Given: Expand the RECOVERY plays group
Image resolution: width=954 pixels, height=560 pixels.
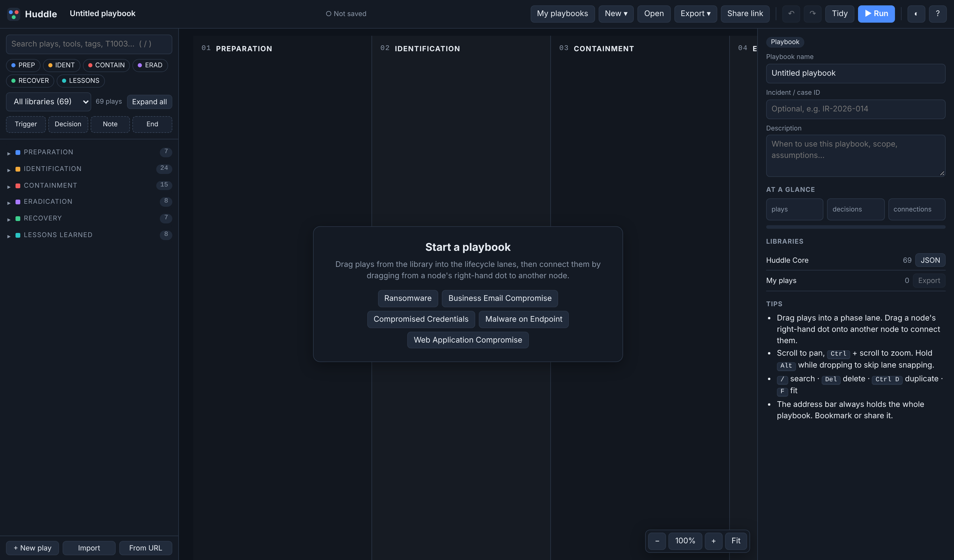Looking at the screenshot, I should pyautogui.click(x=89, y=218).
